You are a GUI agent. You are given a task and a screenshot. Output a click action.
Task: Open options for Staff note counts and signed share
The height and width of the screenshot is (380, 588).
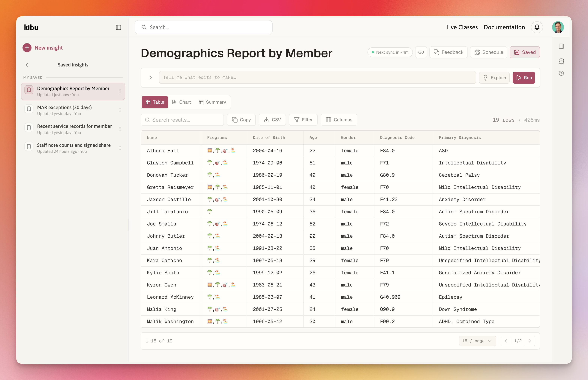[120, 148]
